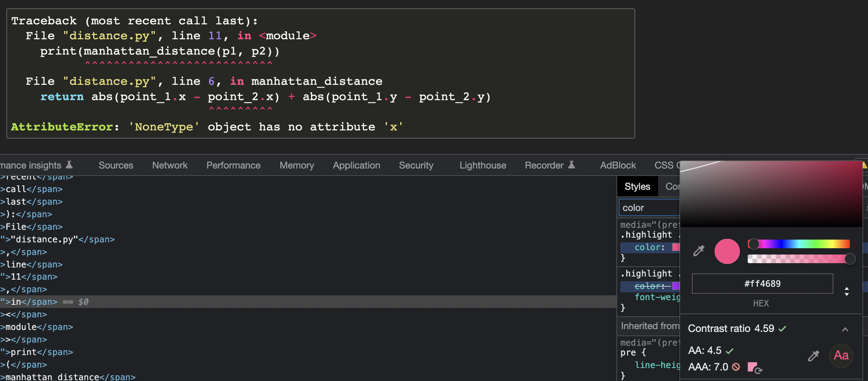Click the 'font-weig' property in .highlight rule
The width and height of the screenshot is (868, 381).
tap(657, 297)
